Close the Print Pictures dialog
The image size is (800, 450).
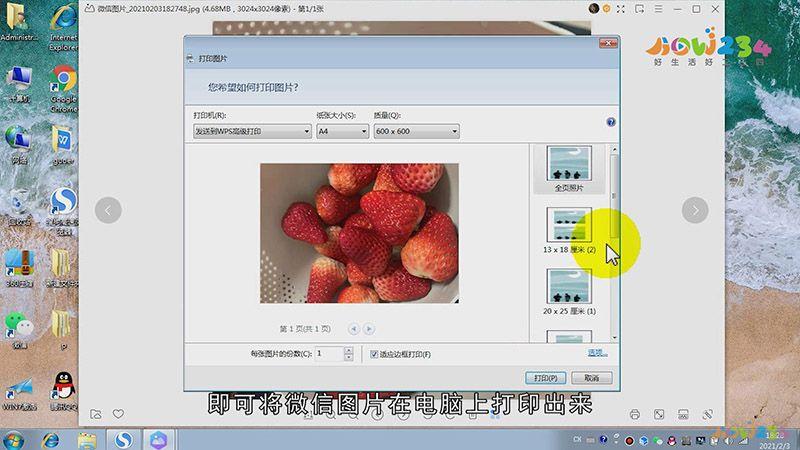coord(608,43)
